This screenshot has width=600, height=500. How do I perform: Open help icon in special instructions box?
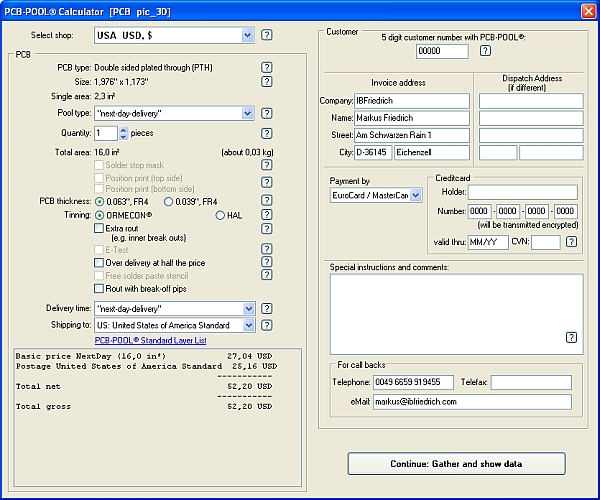click(x=571, y=338)
